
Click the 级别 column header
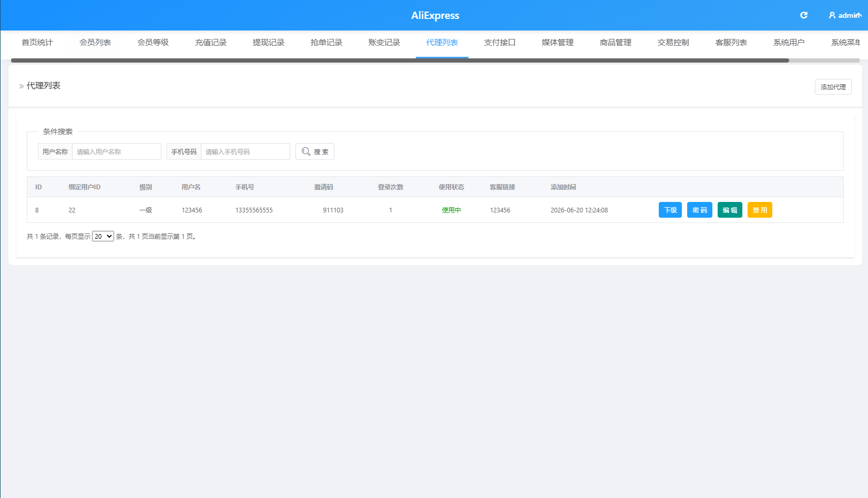[146, 187]
